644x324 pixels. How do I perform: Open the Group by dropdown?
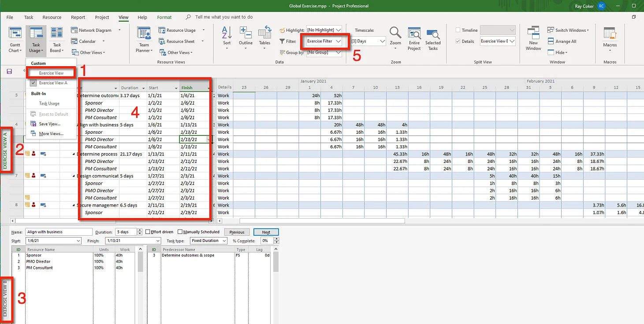point(339,52)
